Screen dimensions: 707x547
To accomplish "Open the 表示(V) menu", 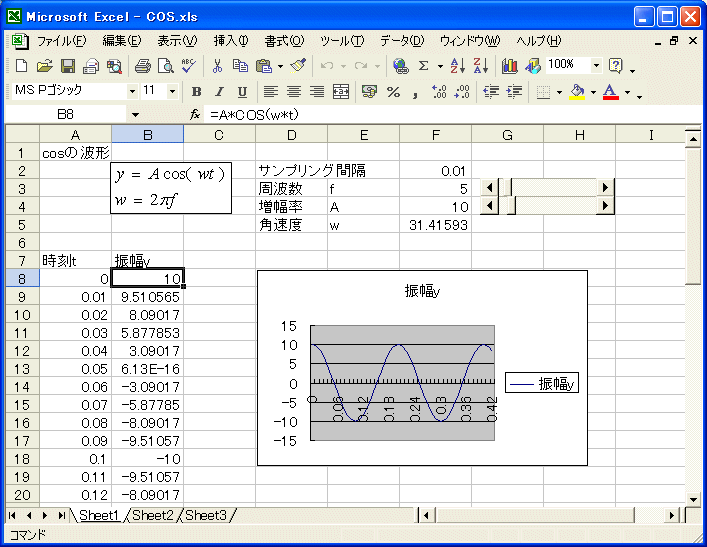I will pos(177,41).
